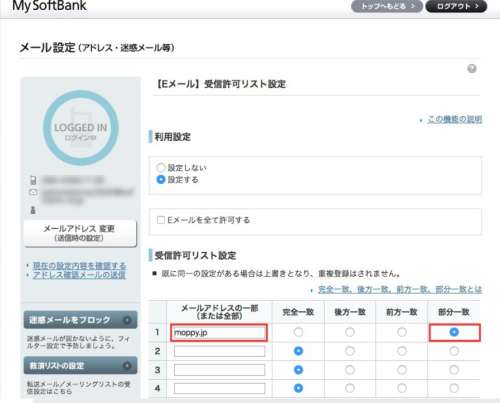Select 後方一致 for row 1
This screenshot has height=403, width=500.
click(x=350, y=332)
